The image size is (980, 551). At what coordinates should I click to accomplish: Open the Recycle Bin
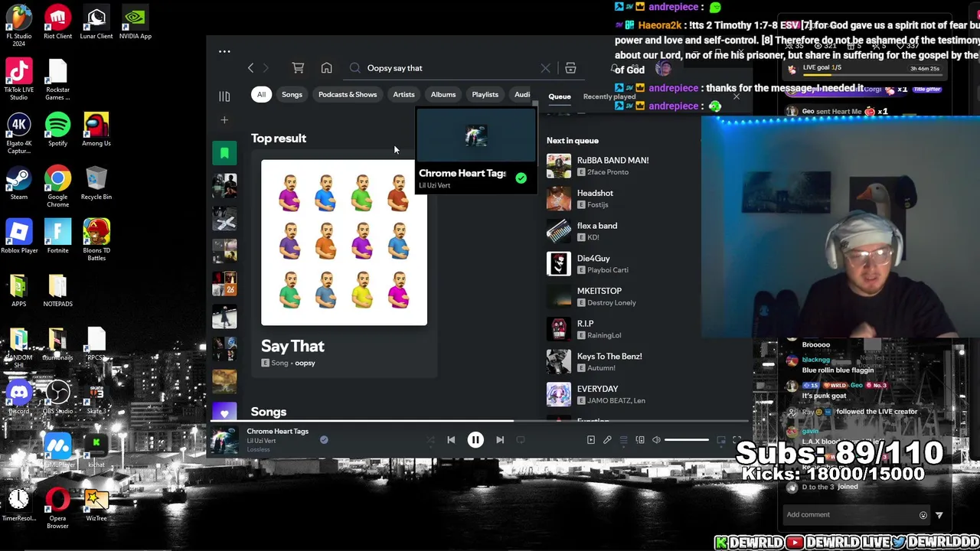(x=96, y=183)
